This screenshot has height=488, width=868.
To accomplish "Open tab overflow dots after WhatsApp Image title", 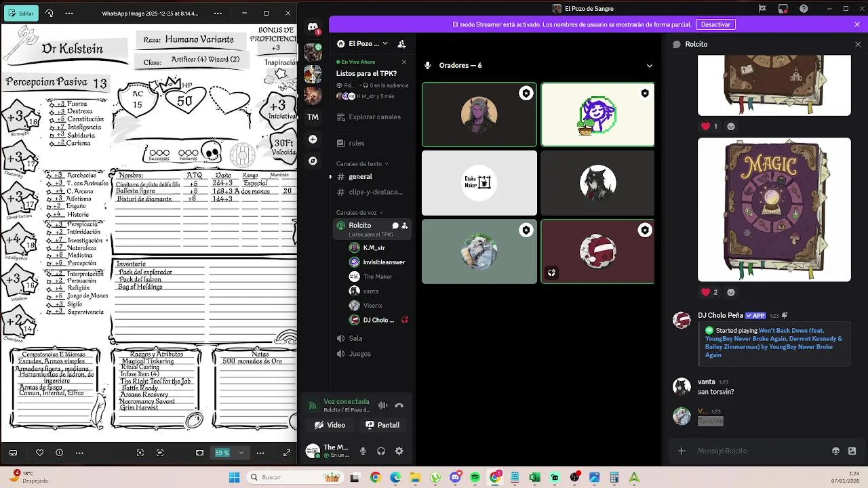I will pos(218,13).
